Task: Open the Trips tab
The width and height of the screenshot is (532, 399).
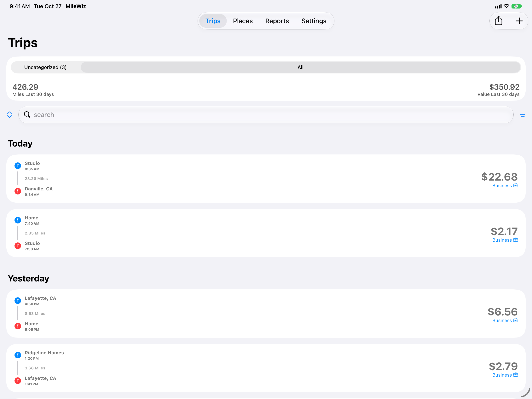Action: [213, 21]
